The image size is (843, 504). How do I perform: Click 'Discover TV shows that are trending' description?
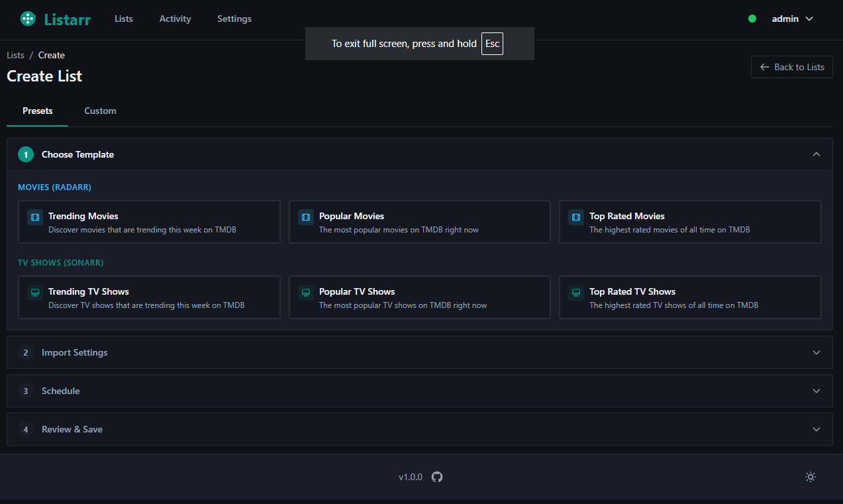(x=146, y=305)
